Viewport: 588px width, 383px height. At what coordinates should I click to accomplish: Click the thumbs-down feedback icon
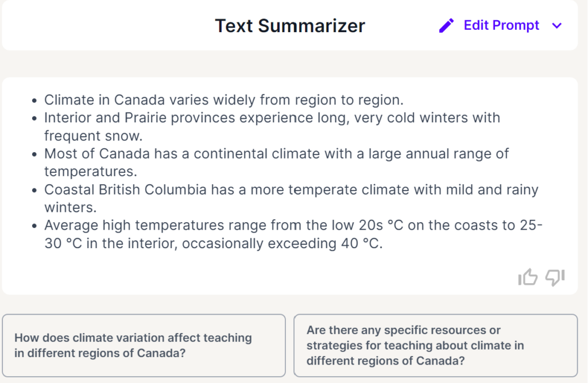555,278
